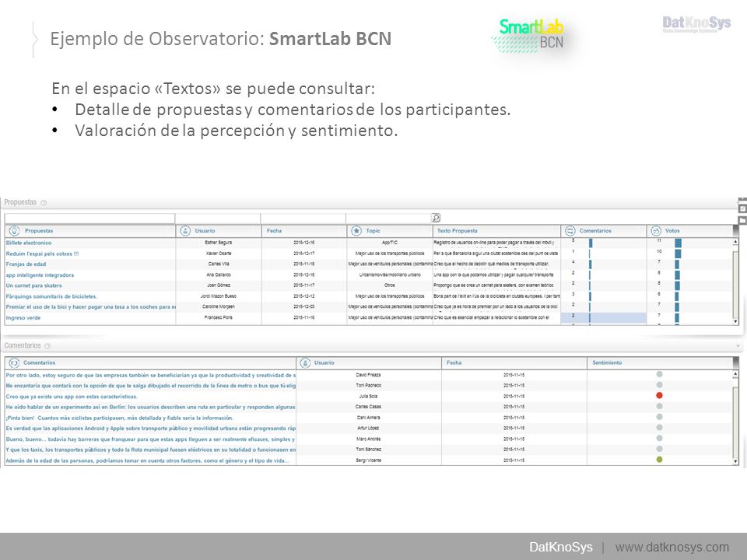Image resolution: width=747 pixels, height=560 pixels.
Task: Open proposal 'app inteligente integradora'
Action: pos(40,275)
